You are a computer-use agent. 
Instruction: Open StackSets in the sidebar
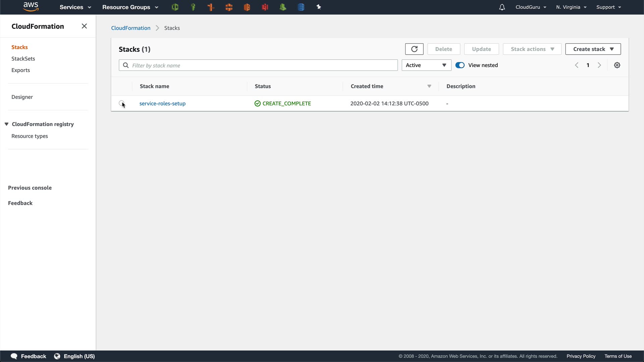pyautogui.click(x=23, y=59)
